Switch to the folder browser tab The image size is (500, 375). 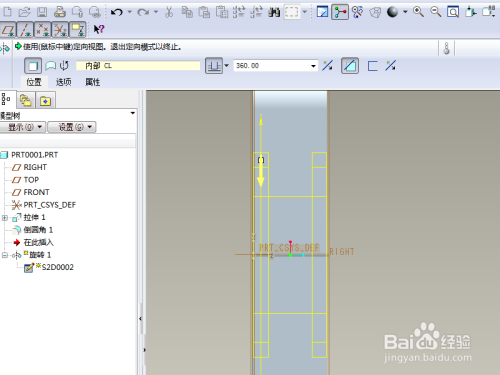tap(26, 100)
